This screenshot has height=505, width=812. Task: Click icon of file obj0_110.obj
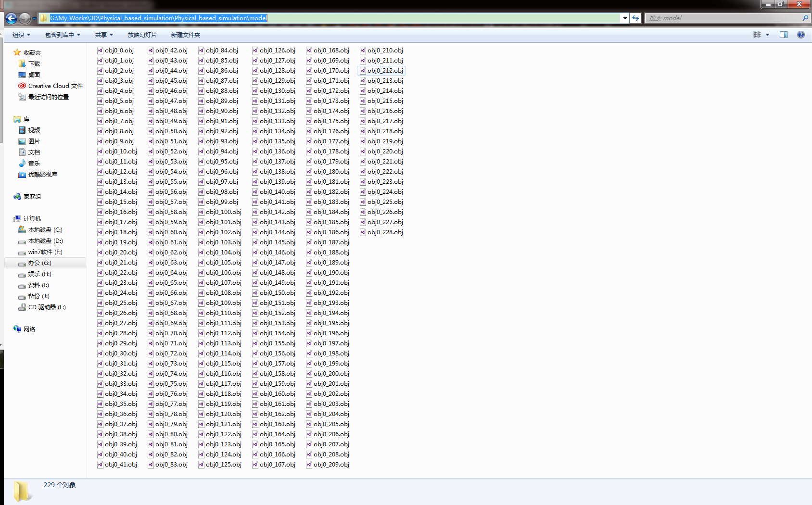pos(201,313)
